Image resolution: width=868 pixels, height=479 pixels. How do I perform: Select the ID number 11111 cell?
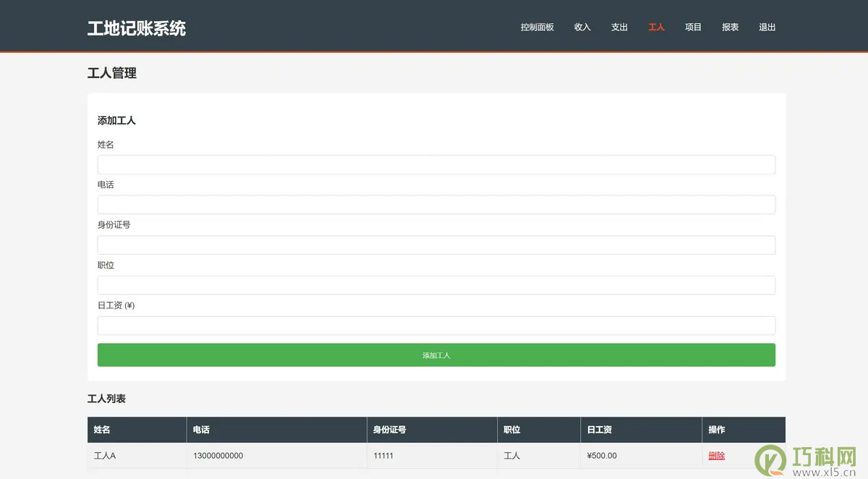432,456
